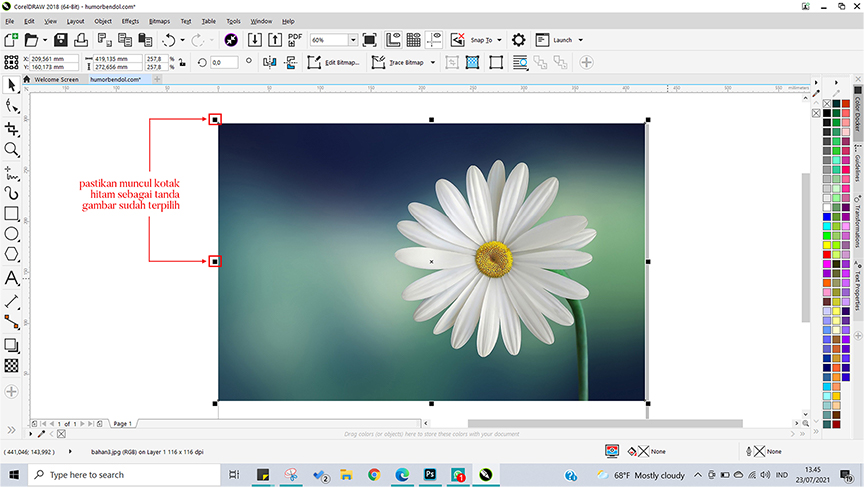Open Chrome from the taskbar

point(374,475)
